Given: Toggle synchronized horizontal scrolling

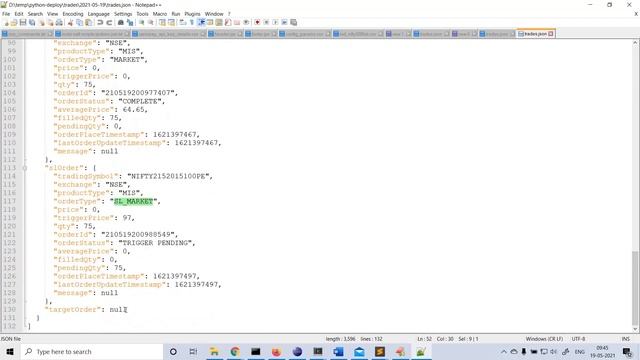Looking at the screenshot, I should pos(171,22).
